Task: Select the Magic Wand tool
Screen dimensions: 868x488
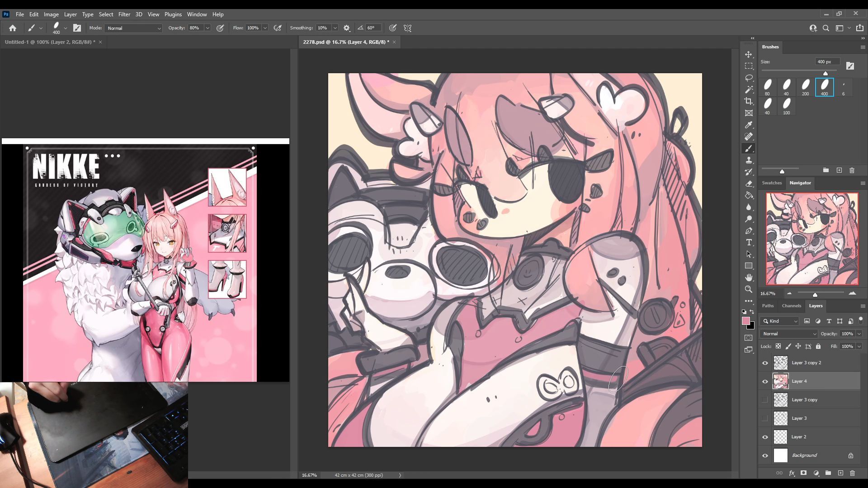Action: (749, 89)
